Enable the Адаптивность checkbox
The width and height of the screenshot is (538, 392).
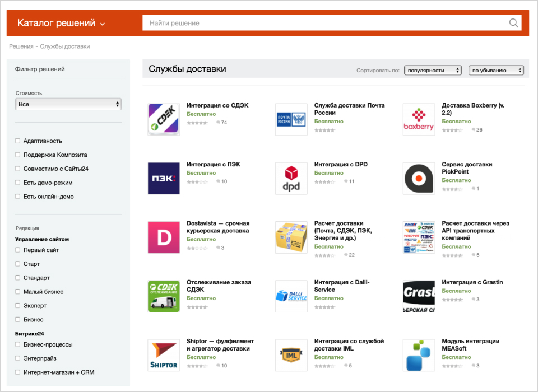(x=18, y=141)
